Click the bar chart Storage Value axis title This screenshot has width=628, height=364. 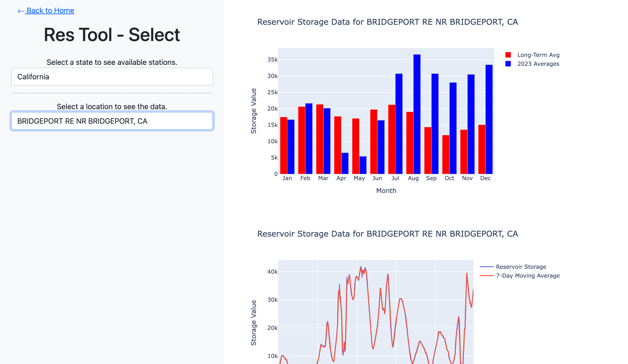pyautogui.click(x=254, y=111)
